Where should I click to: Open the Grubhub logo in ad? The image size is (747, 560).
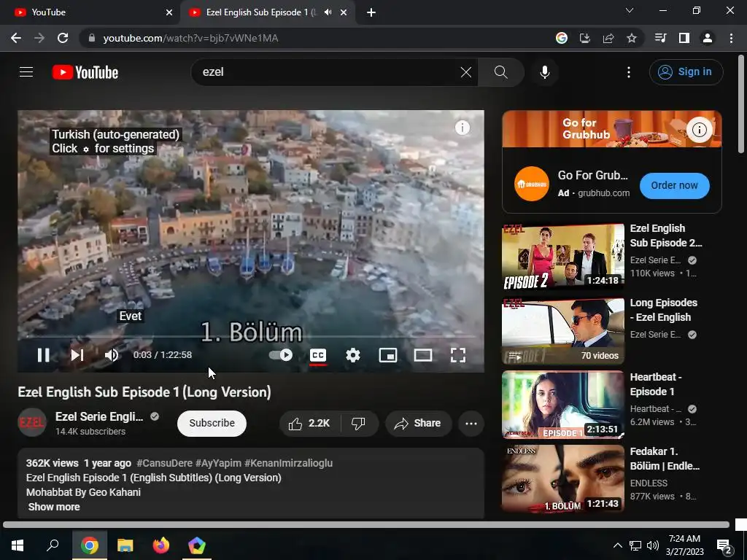point(532,184)
